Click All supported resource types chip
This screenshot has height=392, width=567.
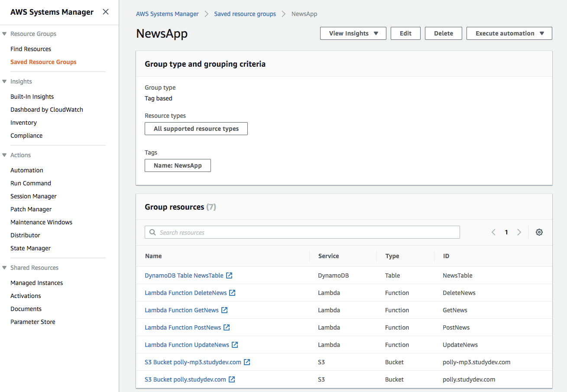pos(196,129)
